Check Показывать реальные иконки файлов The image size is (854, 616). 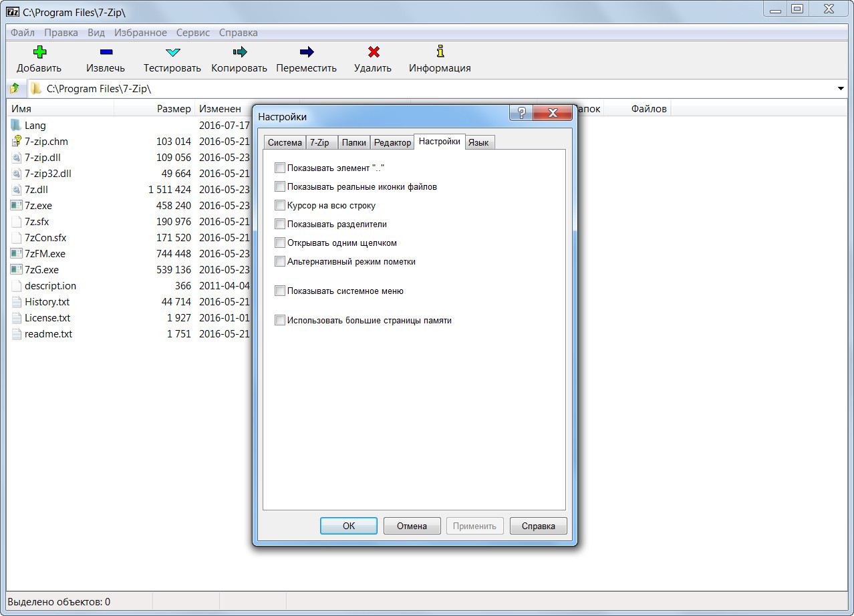pyautogui.click(x=280, y=186)
